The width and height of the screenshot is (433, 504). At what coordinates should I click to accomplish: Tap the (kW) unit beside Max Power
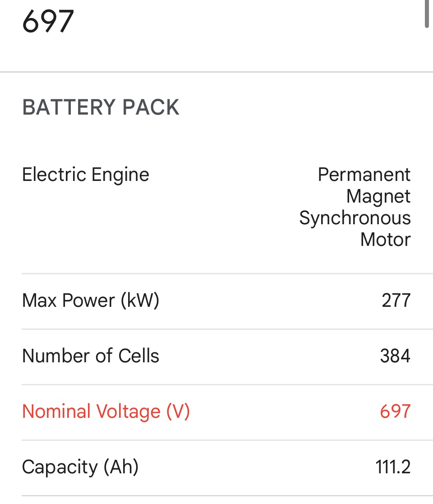click(x=140, y=301)
